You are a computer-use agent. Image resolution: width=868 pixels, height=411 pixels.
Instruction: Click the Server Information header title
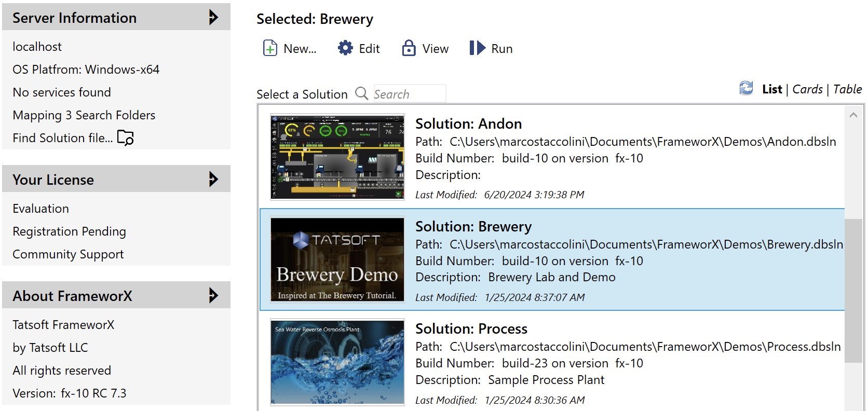(x=74, y=18)
